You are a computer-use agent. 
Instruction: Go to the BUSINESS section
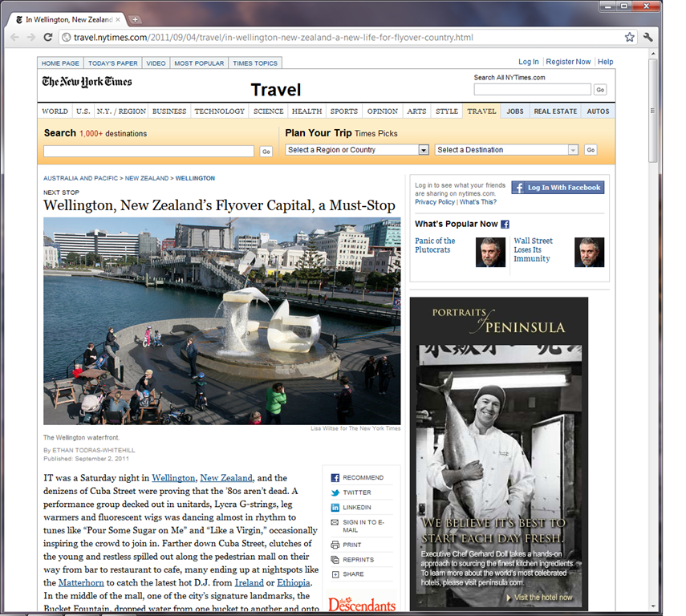click(x=169, y=111)
